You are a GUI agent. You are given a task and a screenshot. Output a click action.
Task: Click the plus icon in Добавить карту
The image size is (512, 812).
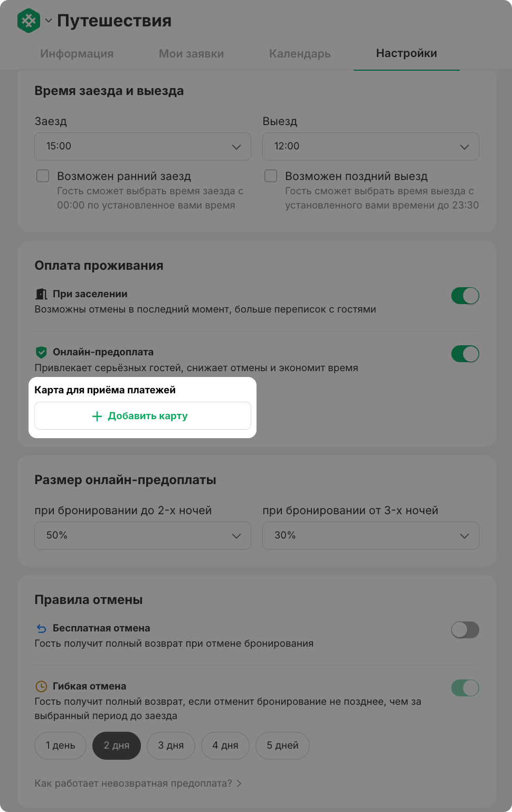click(x=97, y=416)
